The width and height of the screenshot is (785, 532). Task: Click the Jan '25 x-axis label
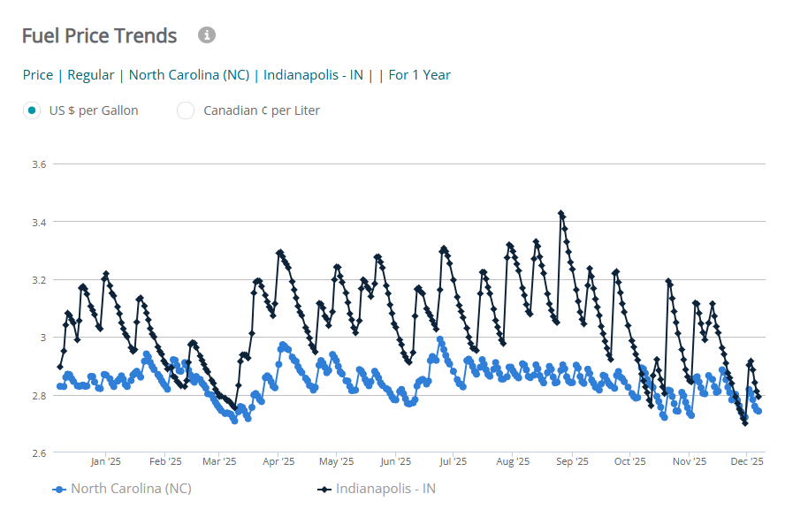click(105, 461)
